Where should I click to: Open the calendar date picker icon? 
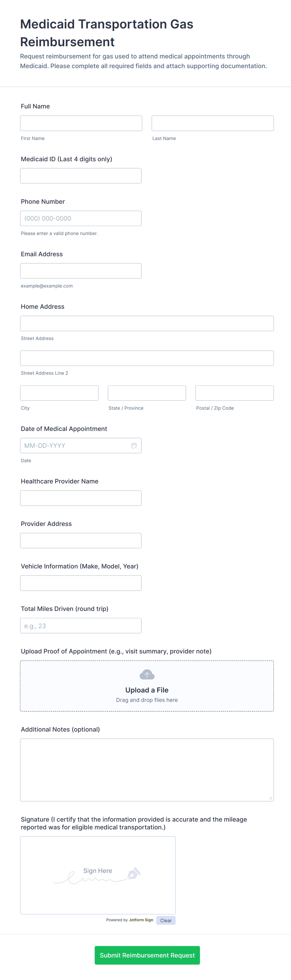134,446
